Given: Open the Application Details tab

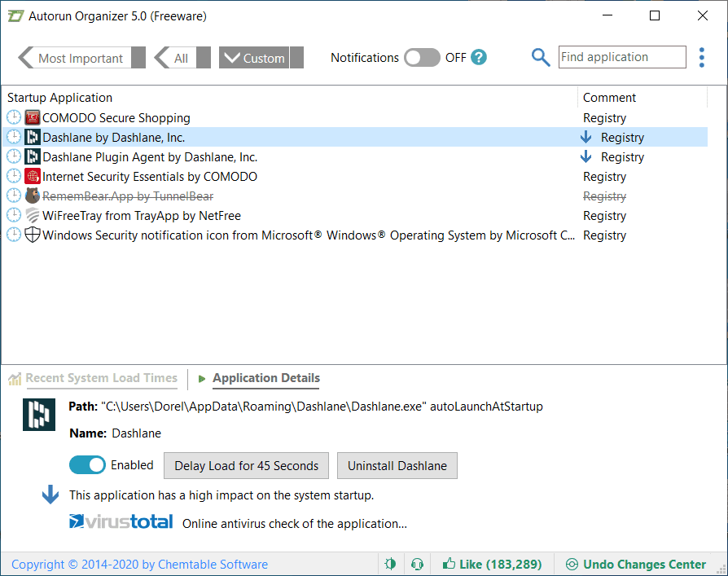Looking at the screenshot, I should point(266,379).
